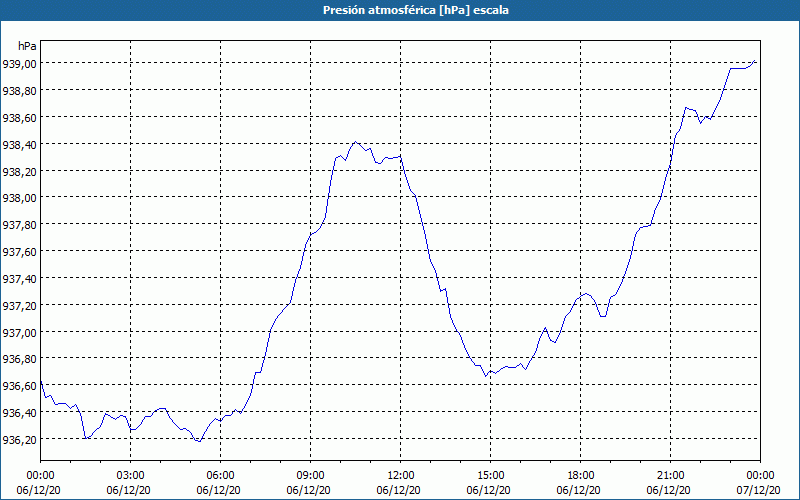Click the 09:00 time axis label
This screenshot has width=800, height=500.
pos(310,476)
